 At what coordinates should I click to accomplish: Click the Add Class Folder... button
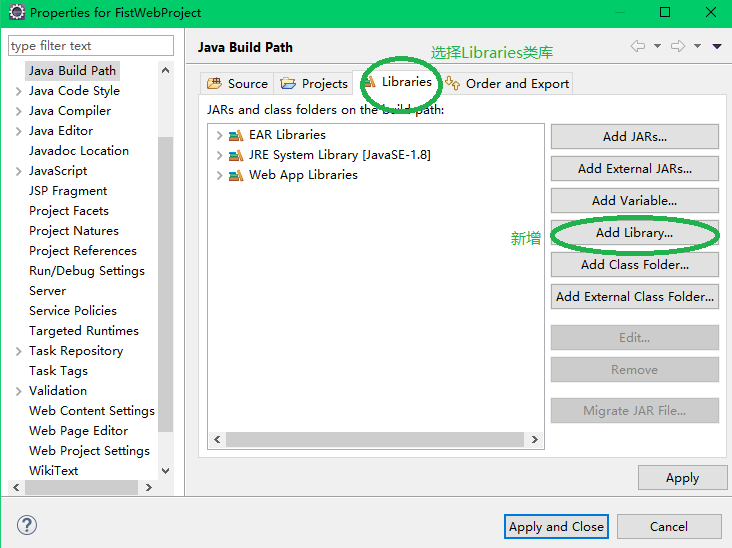coord(635,265)
